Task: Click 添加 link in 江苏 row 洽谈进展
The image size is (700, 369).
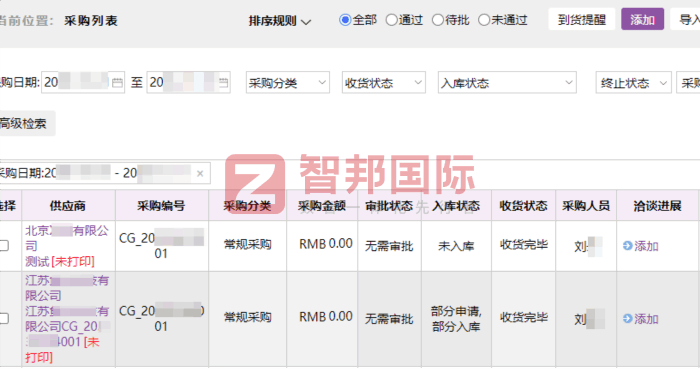Action: pos(646,319)
